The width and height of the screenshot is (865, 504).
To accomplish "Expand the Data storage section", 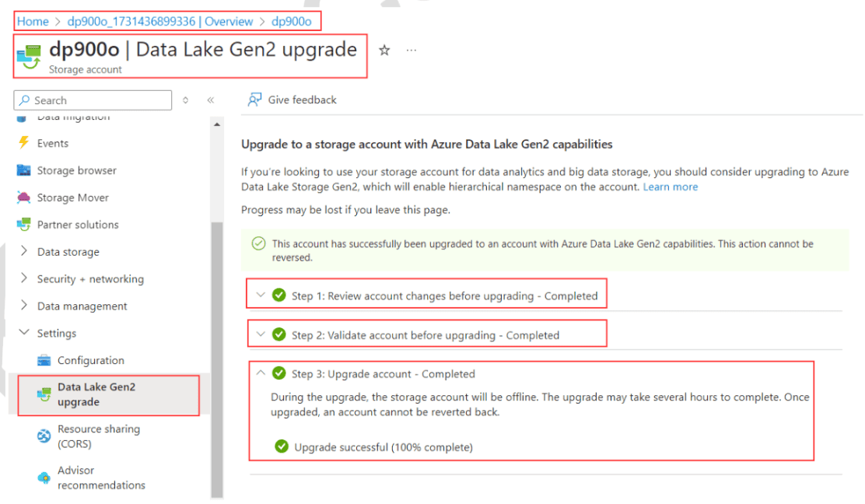I will (x=23, y=252).
